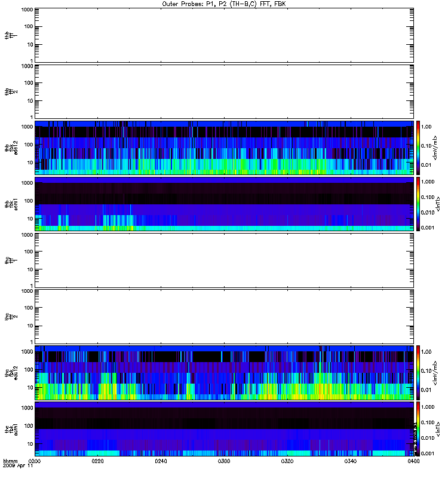Viewport: 448px width, 478px height.
Task: Click the '100' y-axis tick of thb fff 2 panel
Action: coord(29,83)
